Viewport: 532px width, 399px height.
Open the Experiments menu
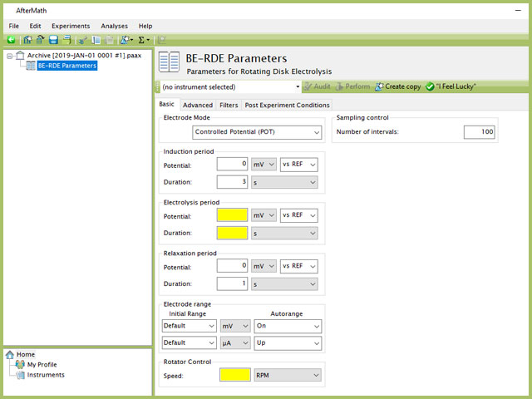point(71,26)
